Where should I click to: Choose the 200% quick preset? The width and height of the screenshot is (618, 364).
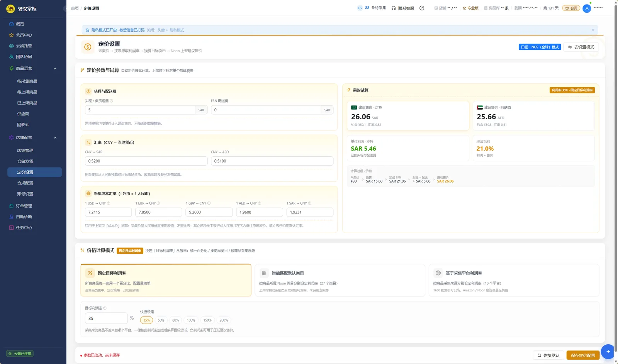pos(224,320)
